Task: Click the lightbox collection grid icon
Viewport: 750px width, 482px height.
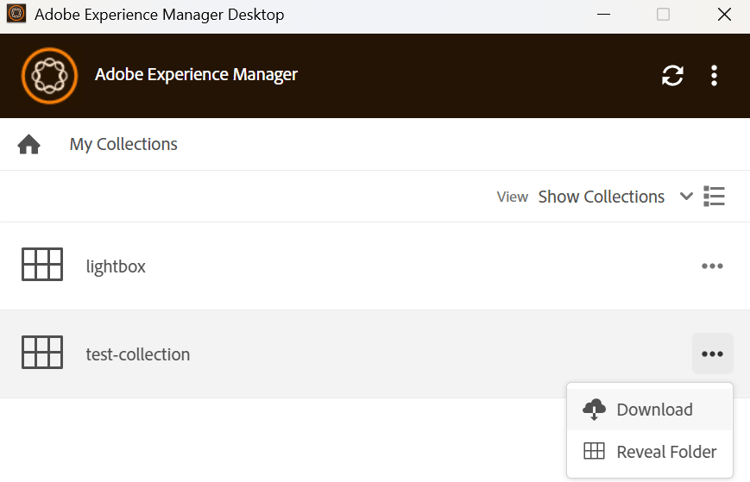Action: [42, 265]
